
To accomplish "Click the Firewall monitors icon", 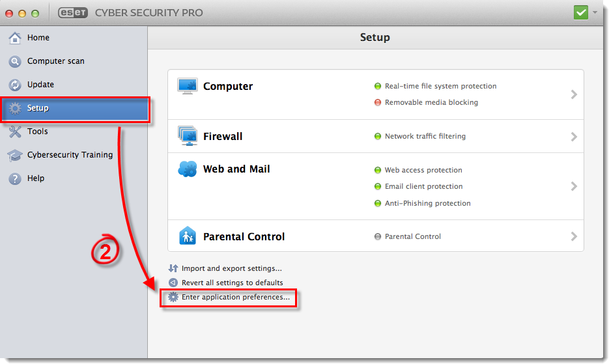I will point(188,135).
